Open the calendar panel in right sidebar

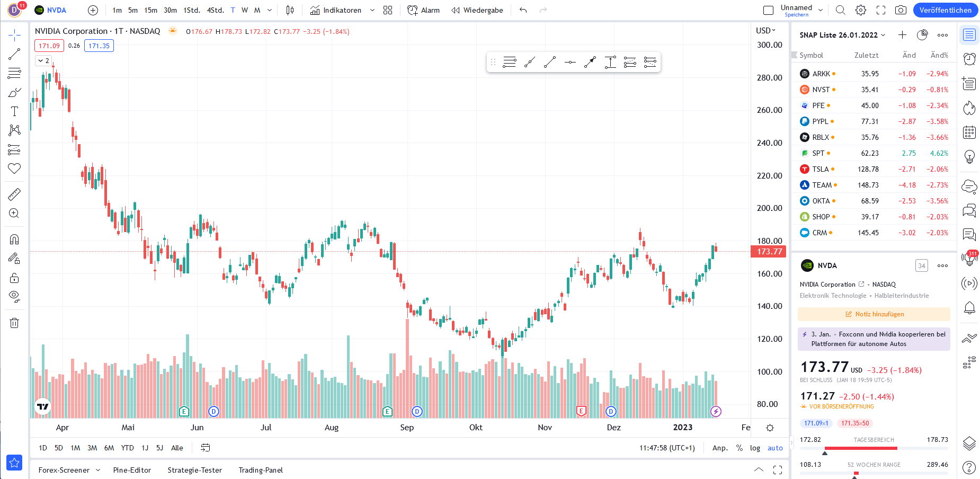pos(969,132)
